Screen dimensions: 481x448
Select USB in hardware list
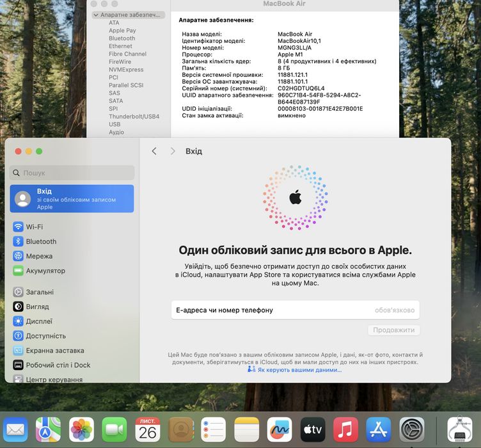[x=114, y=124]
